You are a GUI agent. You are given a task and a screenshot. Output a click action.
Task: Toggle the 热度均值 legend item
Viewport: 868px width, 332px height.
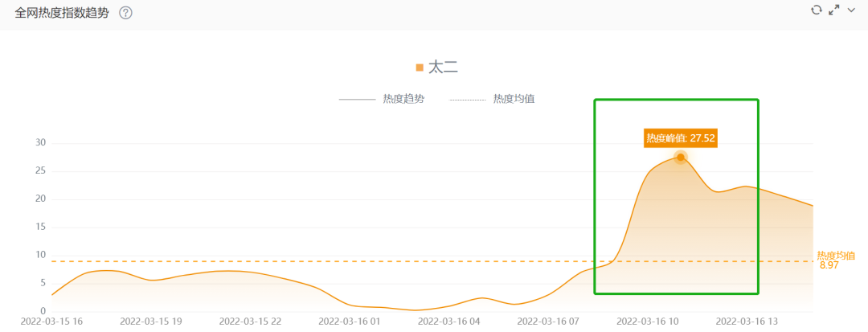pyautogui.click(x=492, y=100)
